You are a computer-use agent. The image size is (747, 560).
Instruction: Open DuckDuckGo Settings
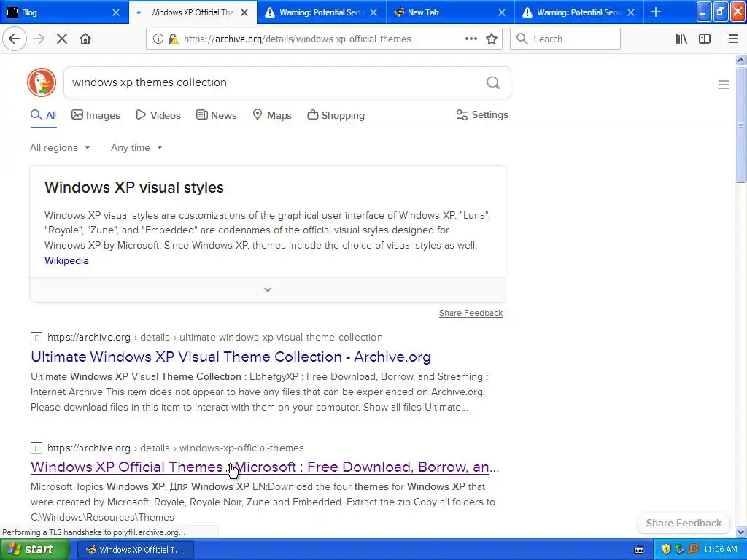[x=482, y=114]
